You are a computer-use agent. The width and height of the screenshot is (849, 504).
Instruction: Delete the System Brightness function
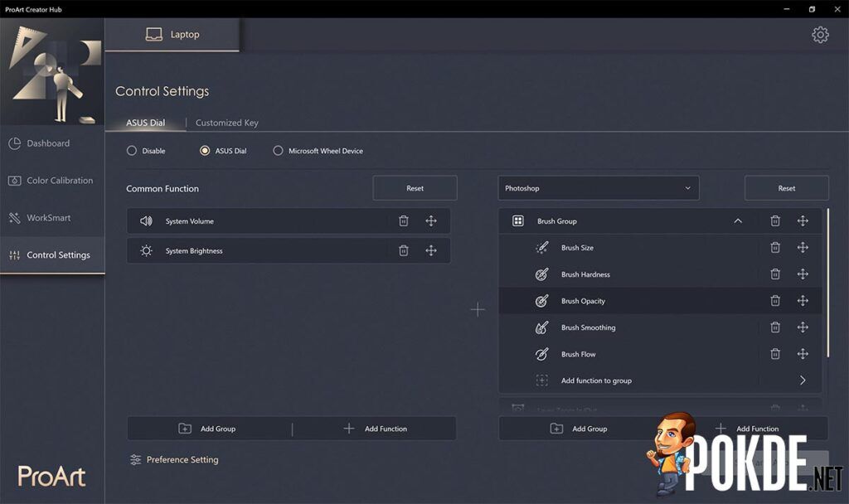point(404,250)
